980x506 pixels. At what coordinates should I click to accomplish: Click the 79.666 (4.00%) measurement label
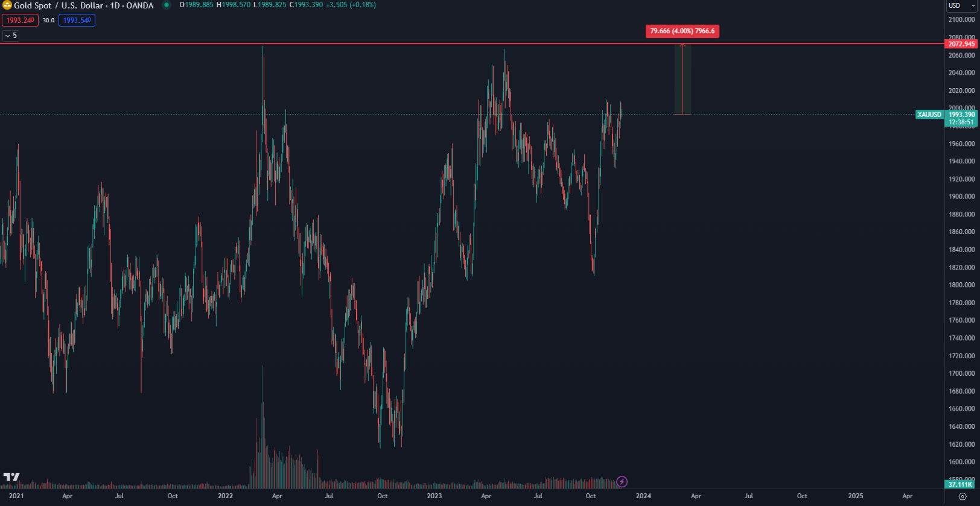[682, 31]
